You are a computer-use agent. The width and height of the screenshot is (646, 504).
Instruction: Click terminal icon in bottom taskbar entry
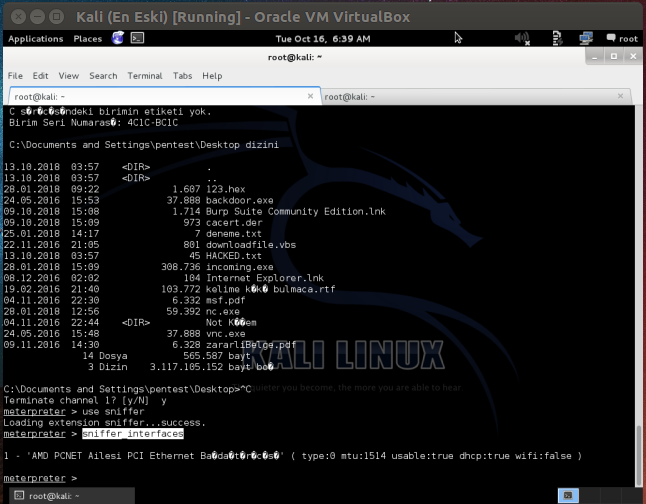click(19, 495)
